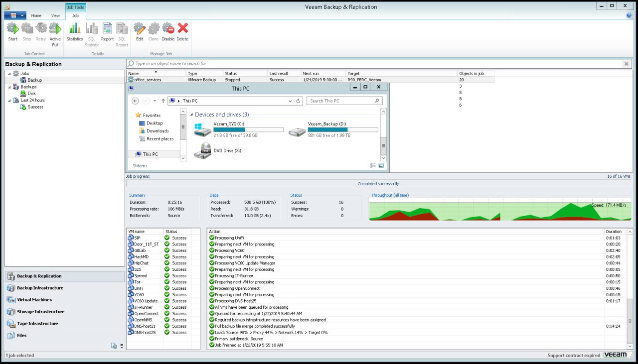Click the Veeam_SYS (C:) usage bar

coord(248,130)
